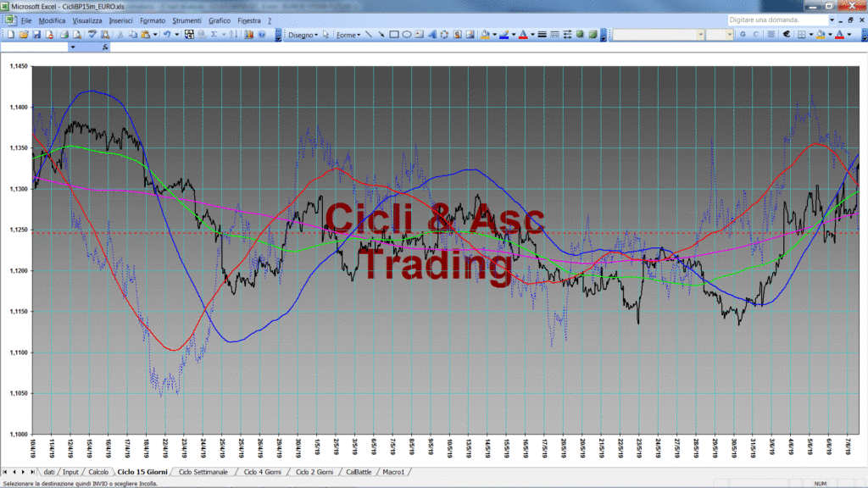Toggle Italic (C) formatting
This screenshot has width=868, height=488.
755,35
